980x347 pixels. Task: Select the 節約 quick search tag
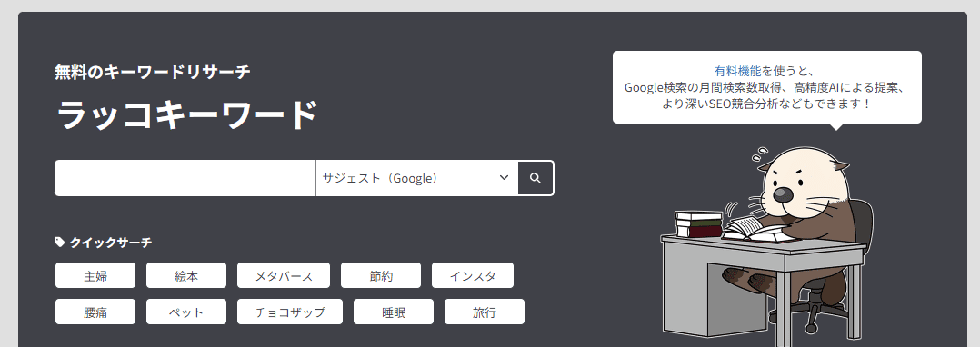(381, 275)
